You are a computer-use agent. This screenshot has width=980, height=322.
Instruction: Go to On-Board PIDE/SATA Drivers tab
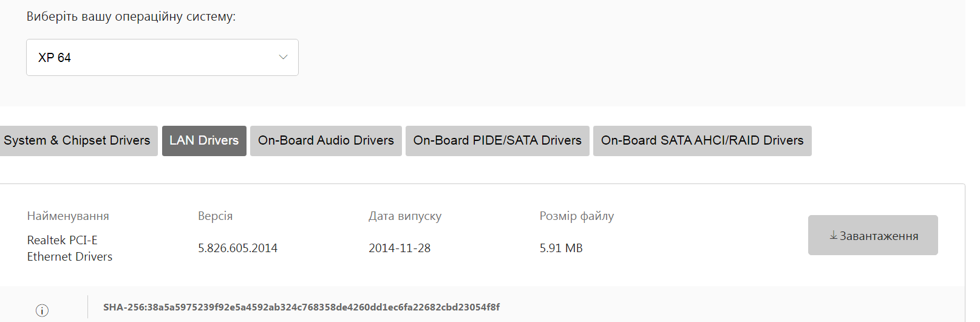(x=497, y=141)
